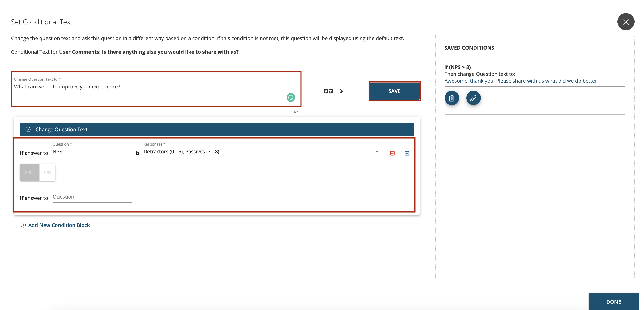644x310 pixels.
Task: Click the remove response minus icon
Action: pos(392,153)
